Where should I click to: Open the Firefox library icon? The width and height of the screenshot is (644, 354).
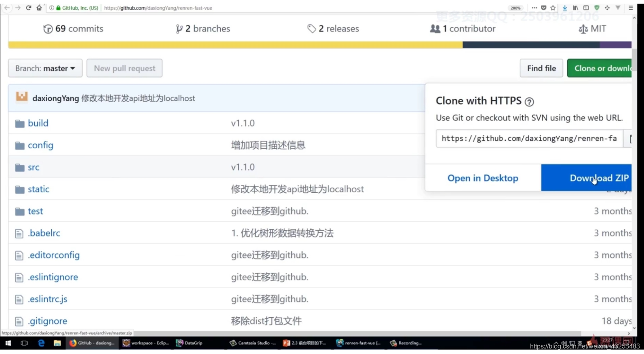coord(575,8)
